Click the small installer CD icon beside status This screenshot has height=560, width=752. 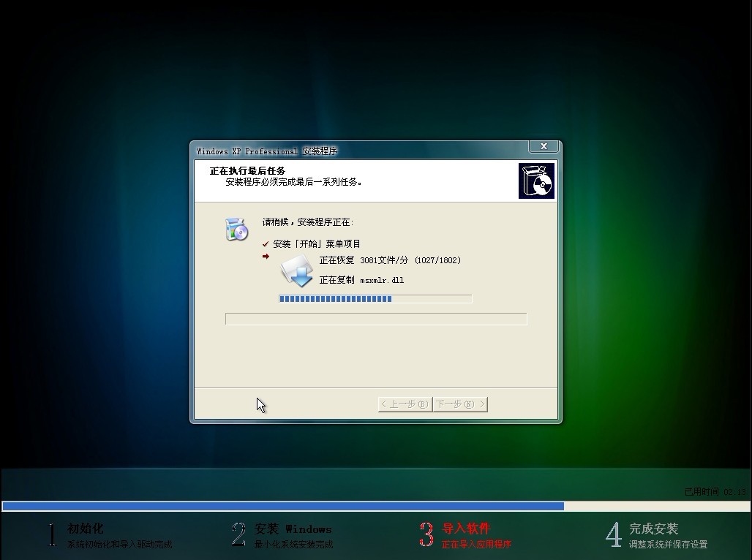pyautogui.click(x=236, y=229)
